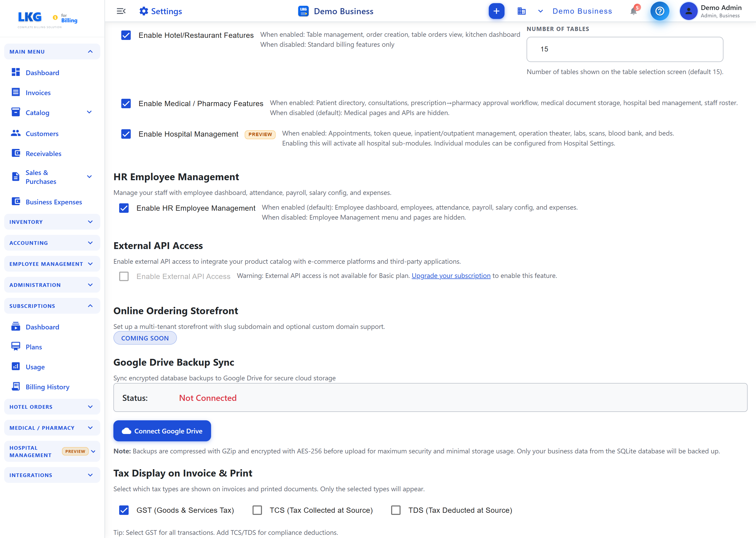This screenshot has height=538, width=756.
Task: Click the PREVIEW badge beside Hospital Management checkbox
Action: [260, 134]
